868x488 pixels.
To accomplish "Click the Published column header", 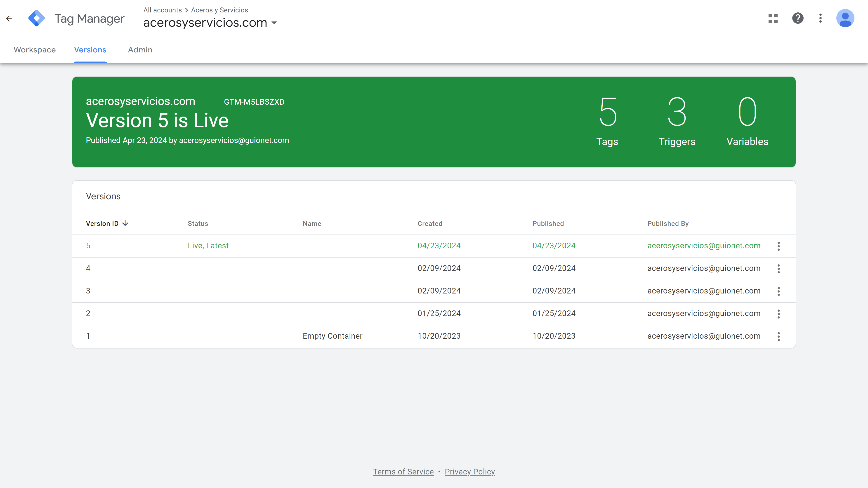I will coord(548,223).
